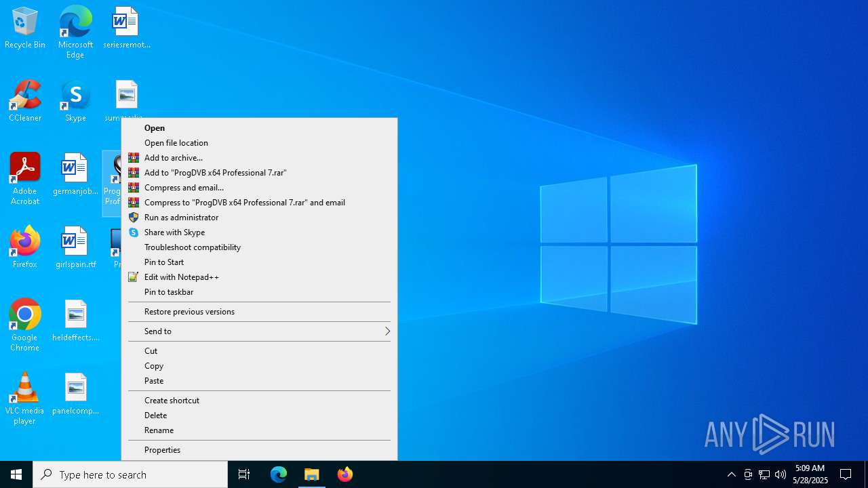The height and width of the screenshot is (488, 868).
Task: Choose Run as administrator
Action: tap(259, 218)
